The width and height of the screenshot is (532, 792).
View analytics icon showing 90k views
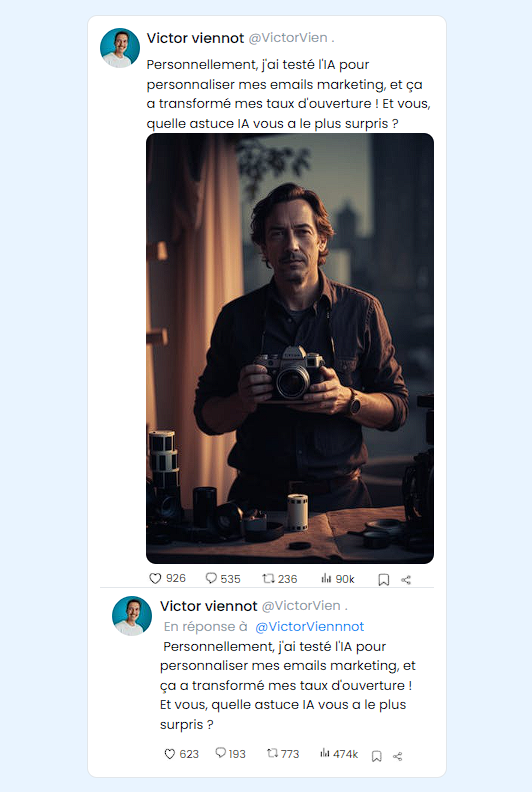(326, 578)
